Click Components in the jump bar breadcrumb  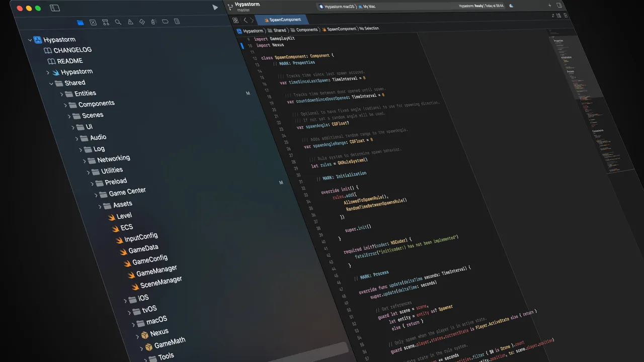pyautogui.click(x=307, y=30)
